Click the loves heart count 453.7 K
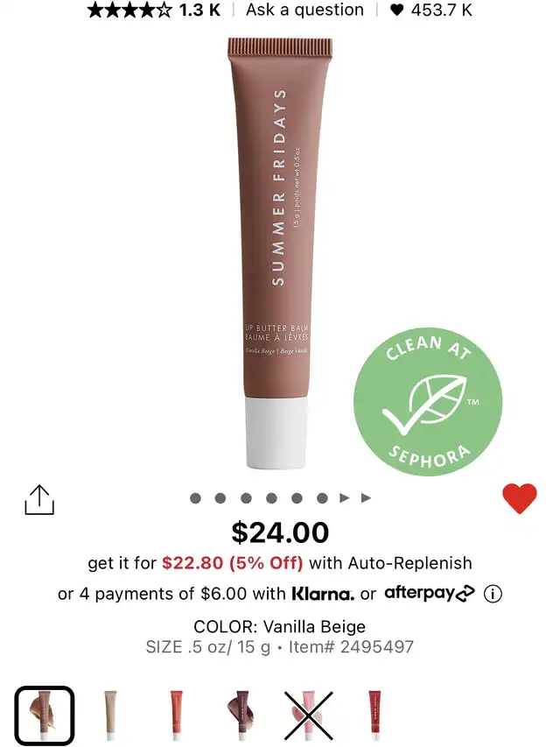 click(x=431, y=10)
